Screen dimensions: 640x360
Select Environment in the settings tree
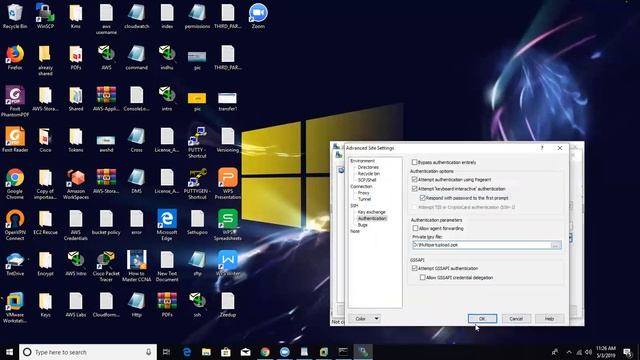point(362,161)
